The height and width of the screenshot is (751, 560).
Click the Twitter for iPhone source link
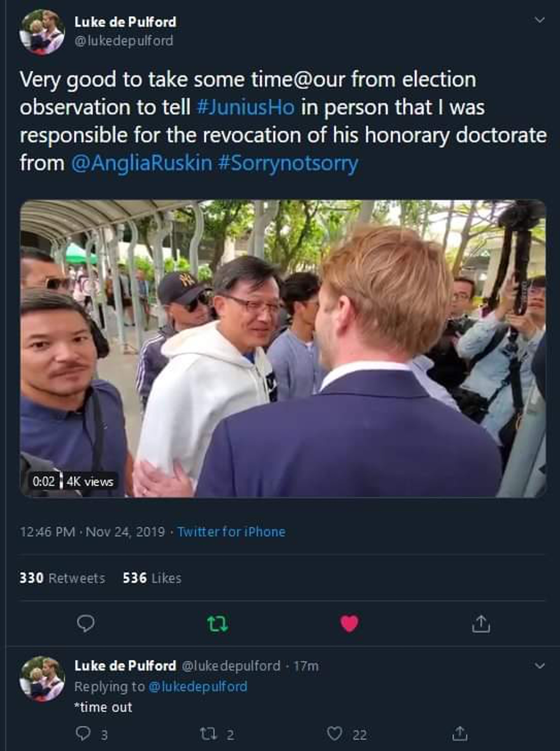coord(231,532)
